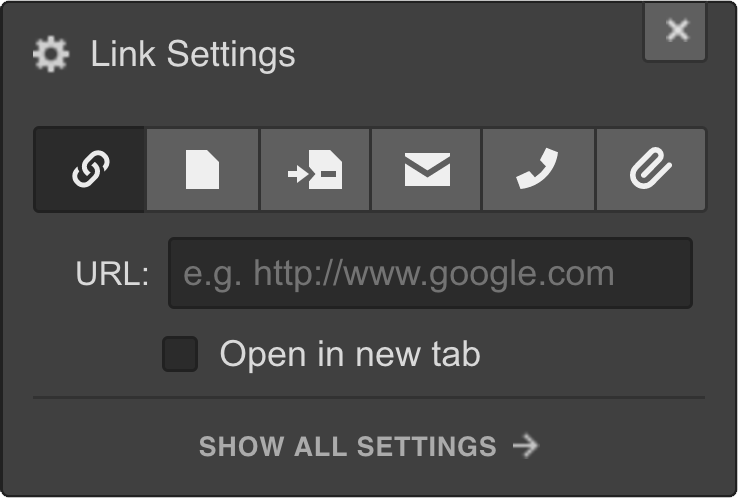Choose the Page link type icon
This screenshot has height=498, width=738.
pos(202,169)
